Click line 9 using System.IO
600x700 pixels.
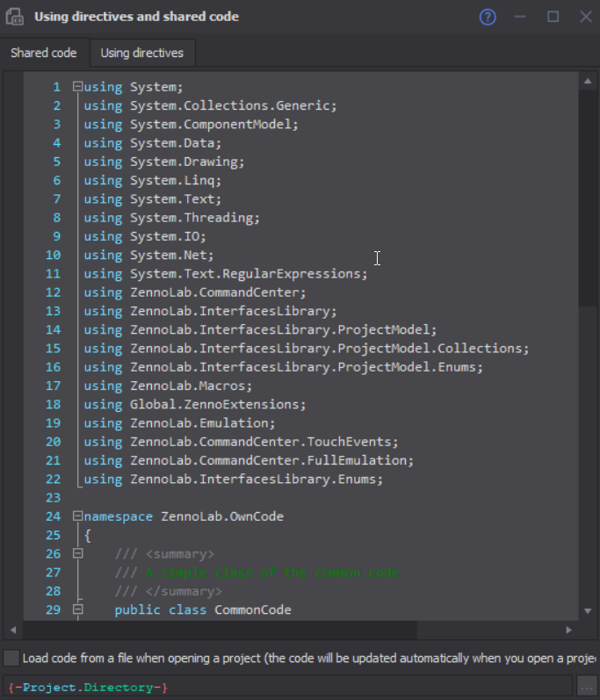[x=145, y=236]
